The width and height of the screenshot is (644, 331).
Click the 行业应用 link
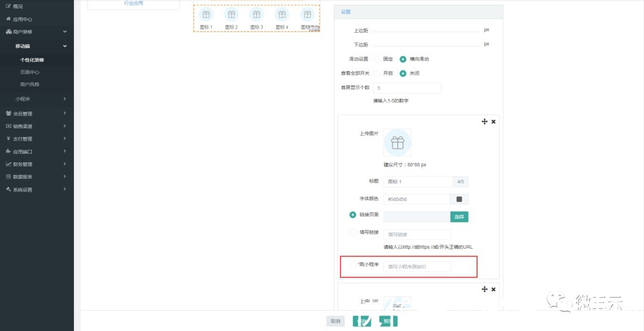[x=134, y=4]
